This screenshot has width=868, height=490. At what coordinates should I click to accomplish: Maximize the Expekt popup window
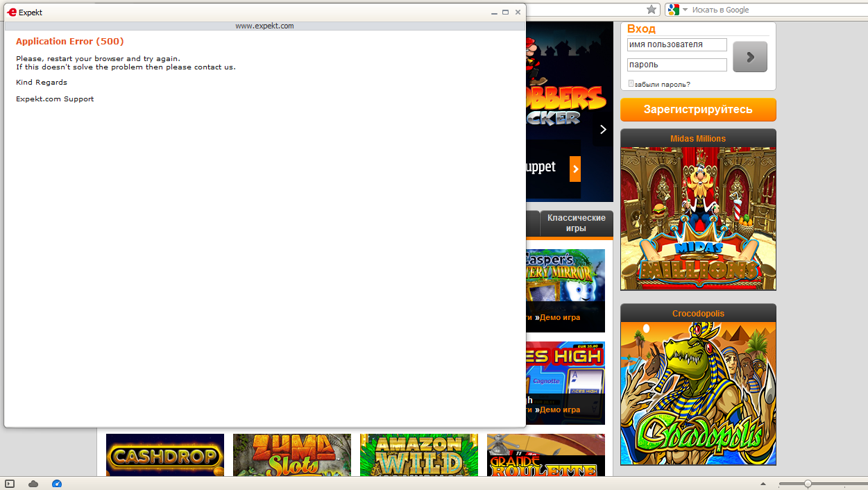click(x=506, y=12)
